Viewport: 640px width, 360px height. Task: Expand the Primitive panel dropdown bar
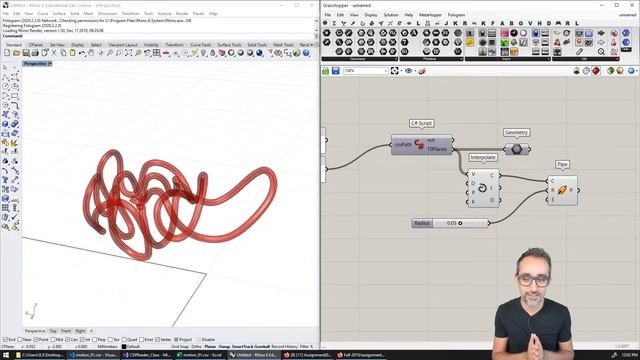click(431, 59)
